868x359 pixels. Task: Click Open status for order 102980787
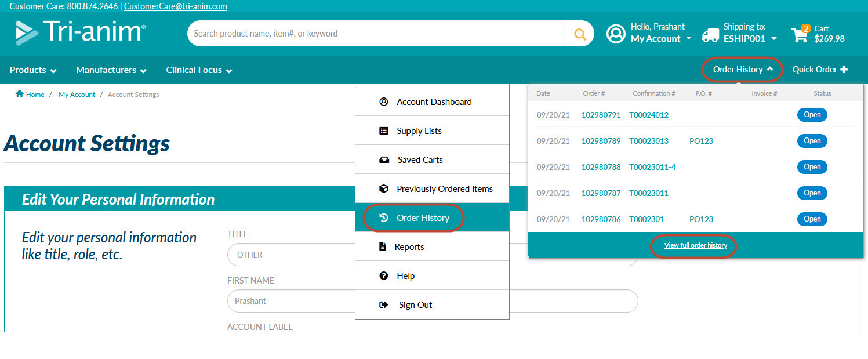pyautogui.click(x=812, y=193)
